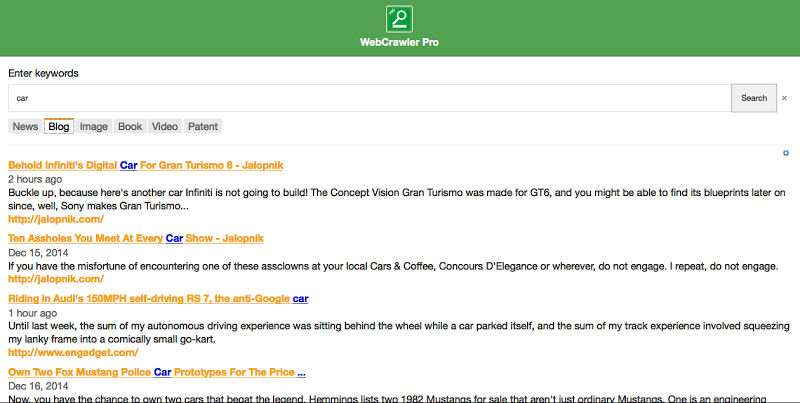Click the '1 hour ago' timestamp

[33, 313]
